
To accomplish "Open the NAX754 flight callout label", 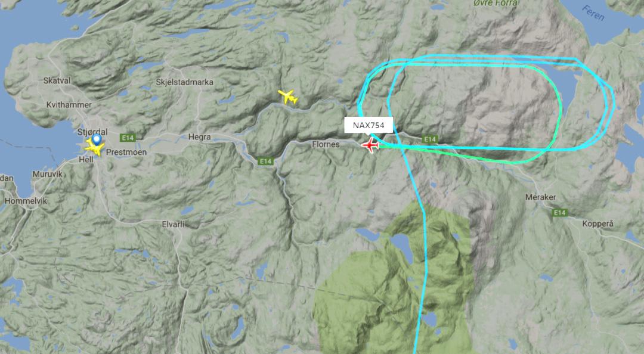I will 369,125.
